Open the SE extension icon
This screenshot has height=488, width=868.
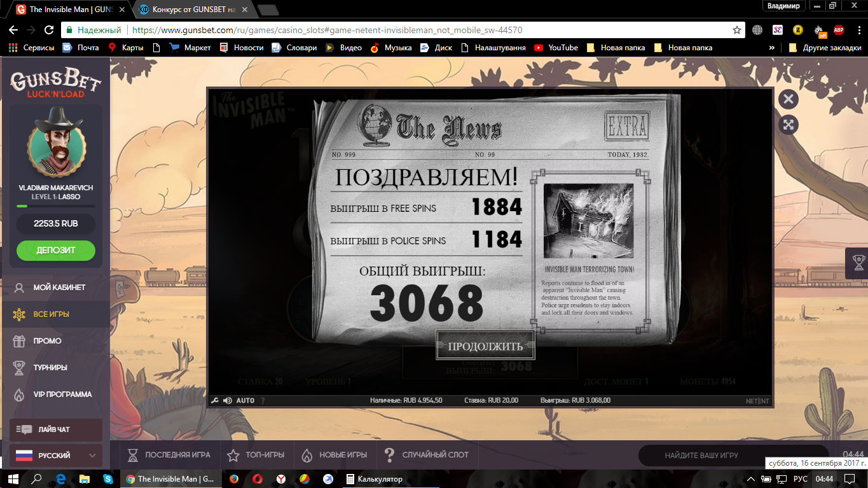[778, 30]
